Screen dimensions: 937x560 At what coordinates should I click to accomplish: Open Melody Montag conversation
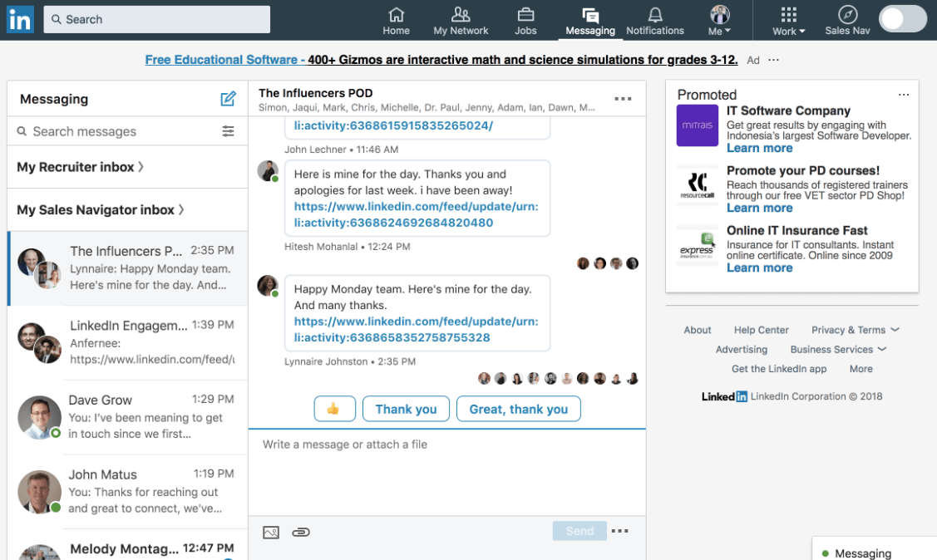128,545
